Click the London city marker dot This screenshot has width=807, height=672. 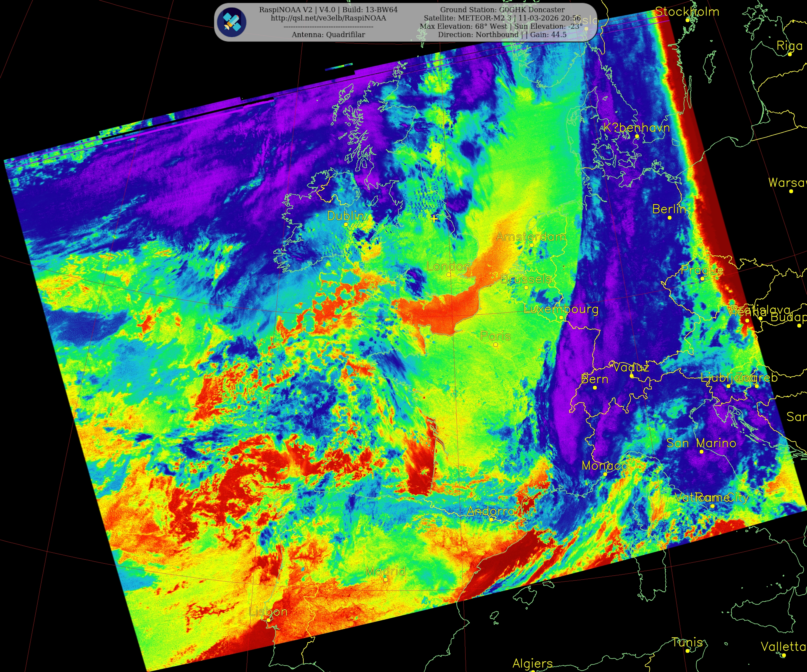(449, 275)
